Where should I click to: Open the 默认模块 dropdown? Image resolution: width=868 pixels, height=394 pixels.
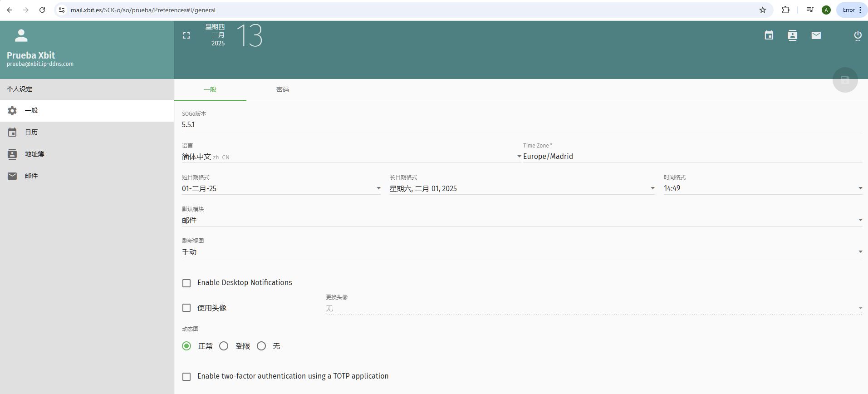522,220
